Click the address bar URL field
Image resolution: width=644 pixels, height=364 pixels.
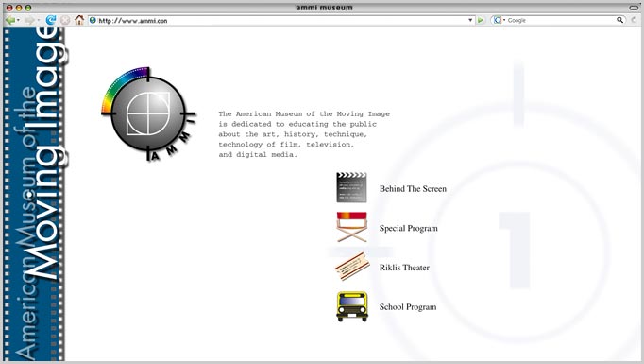point(281,20)
